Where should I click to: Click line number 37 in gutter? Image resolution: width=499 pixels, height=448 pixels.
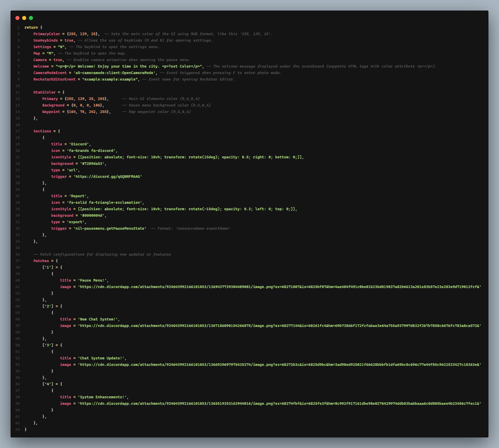pos(17,261)
